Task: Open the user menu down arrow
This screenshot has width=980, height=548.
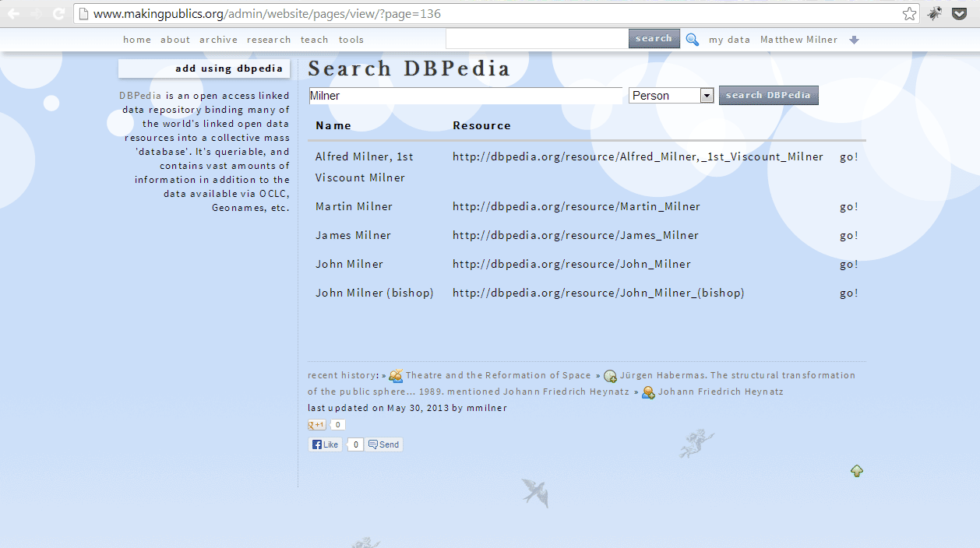Action: coord(854,40)
